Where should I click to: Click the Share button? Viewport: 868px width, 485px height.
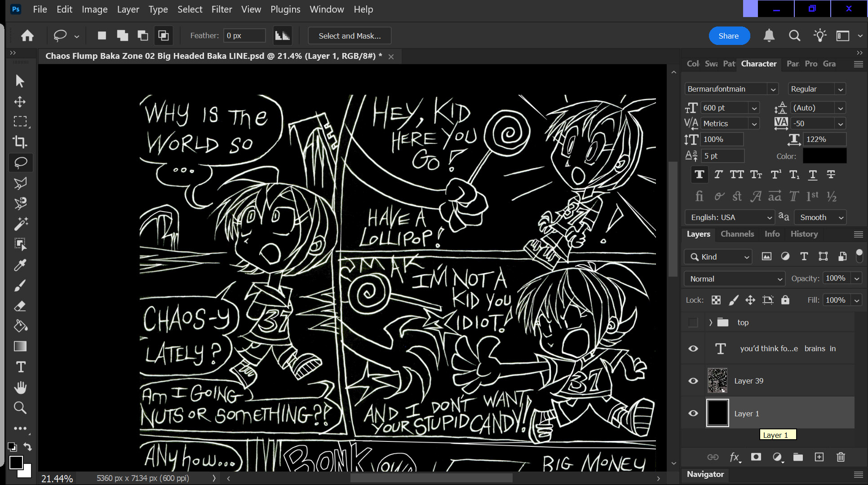pos(729,36)
